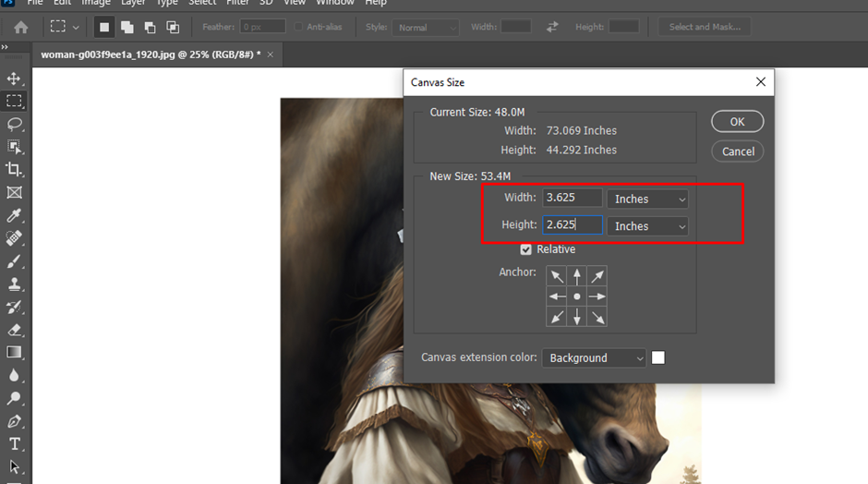Viewport: 868px width, 484px height.
Task: Click the options bar Width field
Action: click(516, 27)
